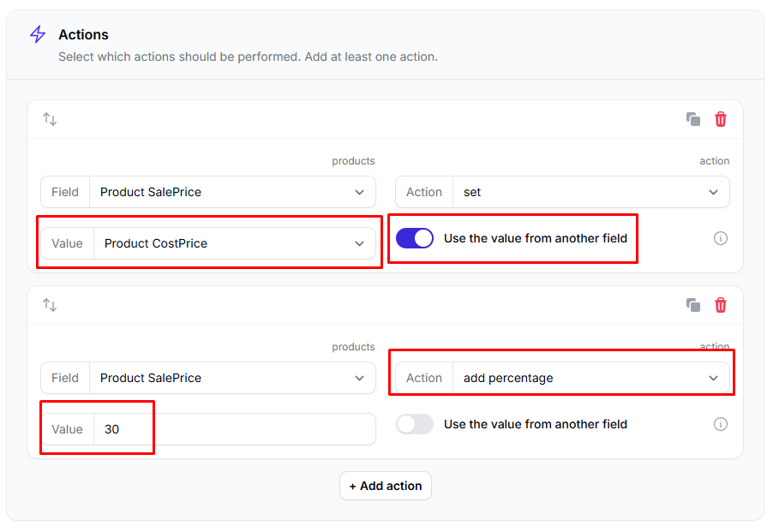Open the Action dropdown set to 'set'

click(590, 192)
